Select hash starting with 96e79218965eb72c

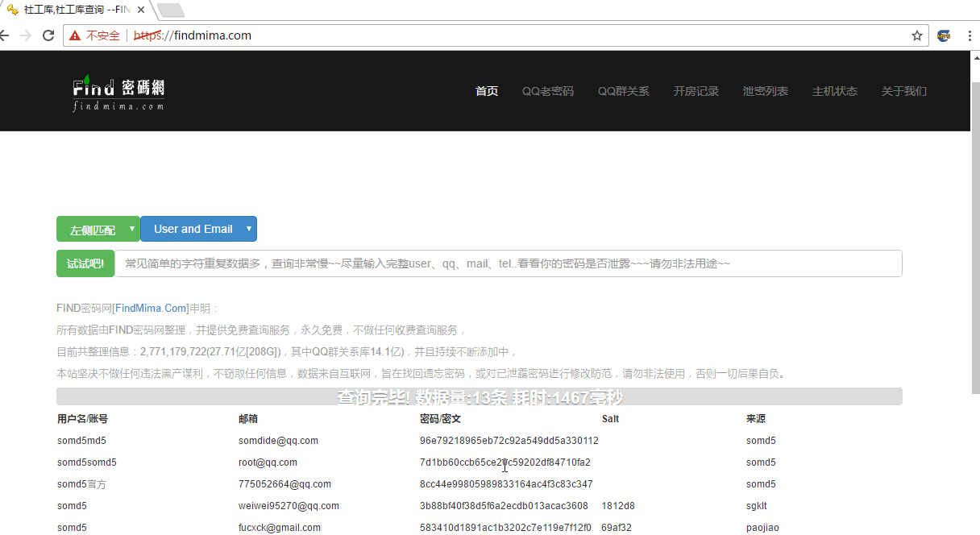point(509,441)
